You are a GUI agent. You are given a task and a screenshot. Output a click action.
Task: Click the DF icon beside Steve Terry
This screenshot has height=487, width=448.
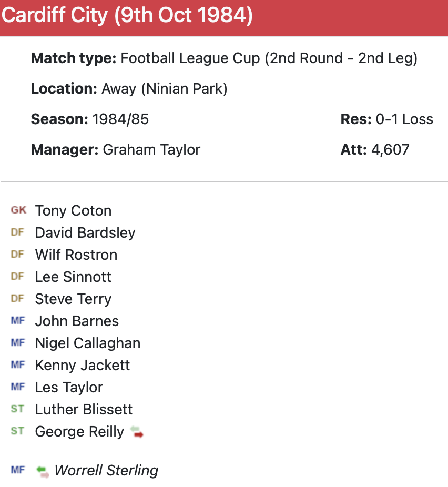17,299
